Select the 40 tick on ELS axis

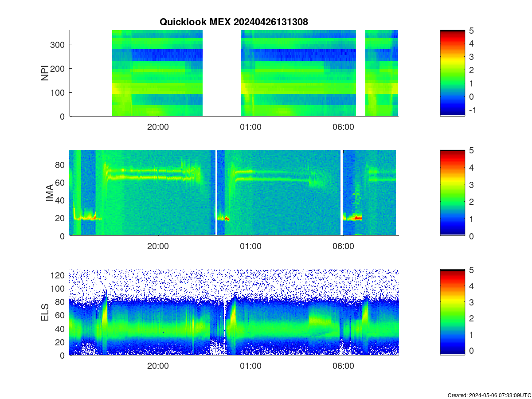pos(61,329)
